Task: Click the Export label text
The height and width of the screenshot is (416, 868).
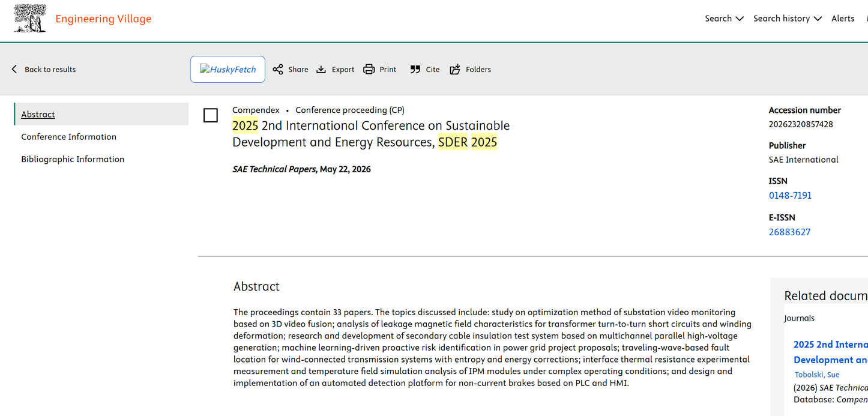Action: (x=343, y=70)
